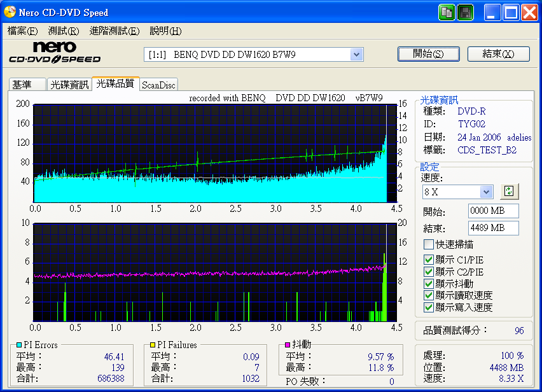This screenshot has width=542, height=392.
Task: Click the PI Failures average 0.09
Action: pyautogui.click(x=251, y=356)
